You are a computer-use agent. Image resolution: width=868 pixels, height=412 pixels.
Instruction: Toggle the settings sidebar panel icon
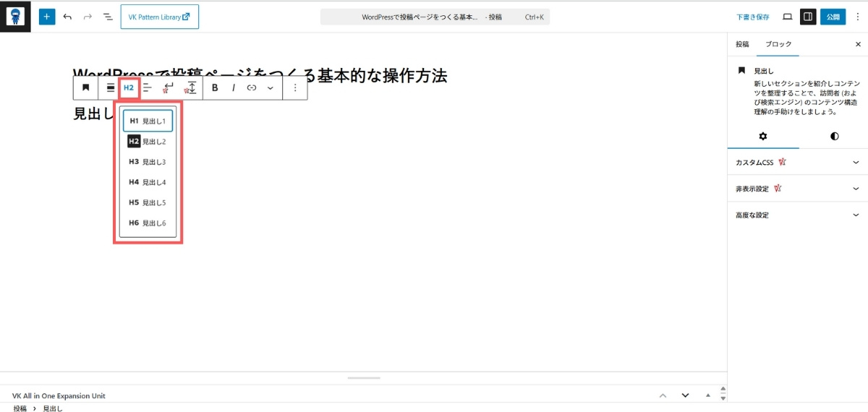coord(808,17)
